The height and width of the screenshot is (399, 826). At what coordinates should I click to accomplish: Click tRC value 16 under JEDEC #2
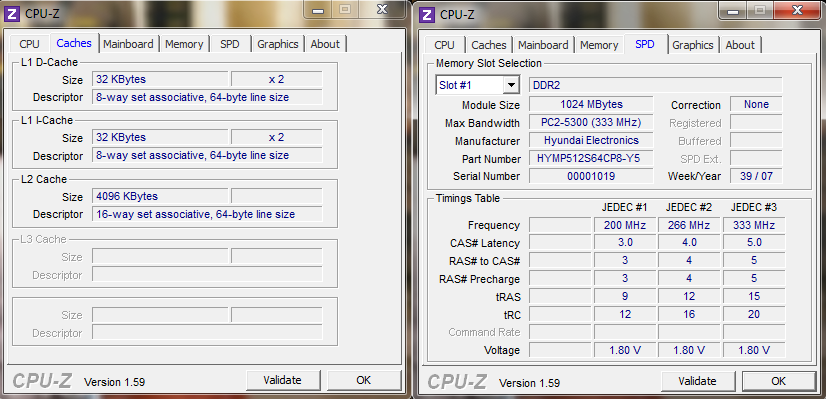(x=690, y=314)
